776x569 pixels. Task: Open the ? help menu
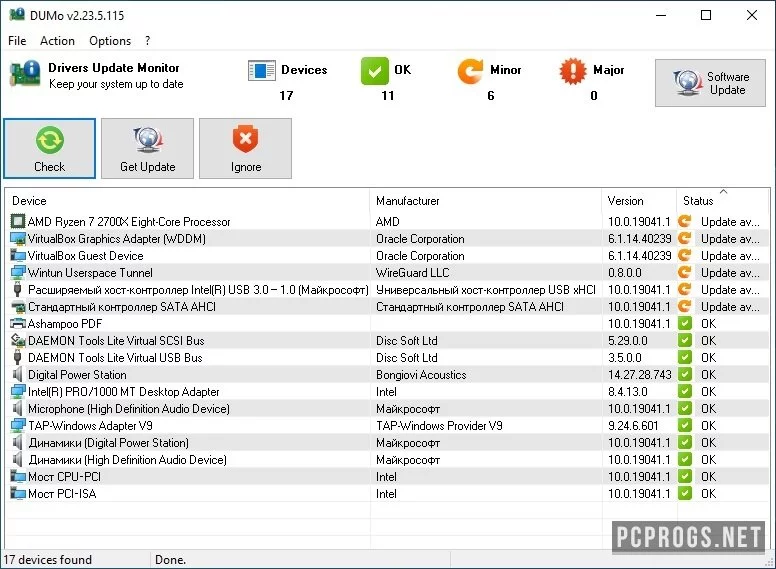[x=147, y=41]
